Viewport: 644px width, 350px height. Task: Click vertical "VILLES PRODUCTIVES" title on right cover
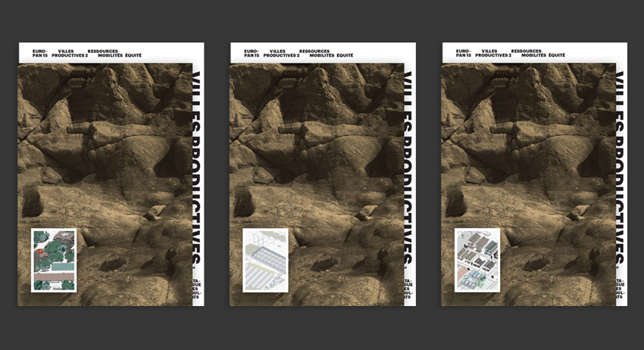[621, 167]
